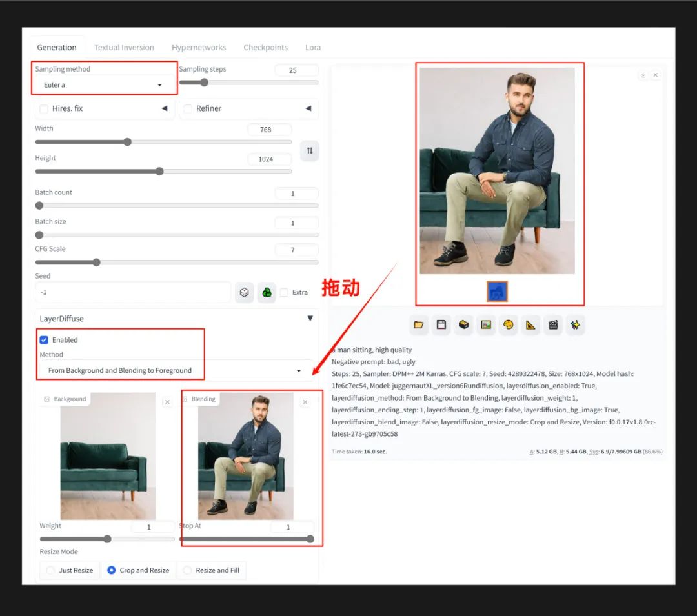Click the 'Negative prompt: bad, ugly' text
697x616 pixels.
(374, 361)
